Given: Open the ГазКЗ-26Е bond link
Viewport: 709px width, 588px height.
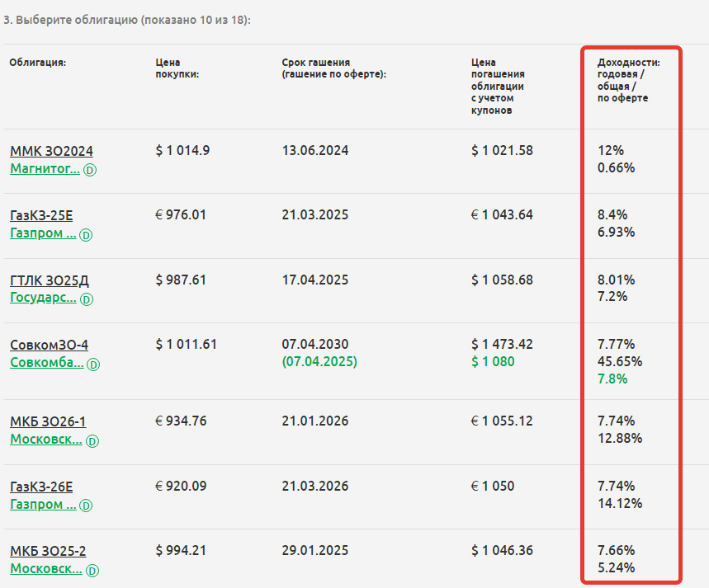Looking at the screenshot, I should click(41, 487).
